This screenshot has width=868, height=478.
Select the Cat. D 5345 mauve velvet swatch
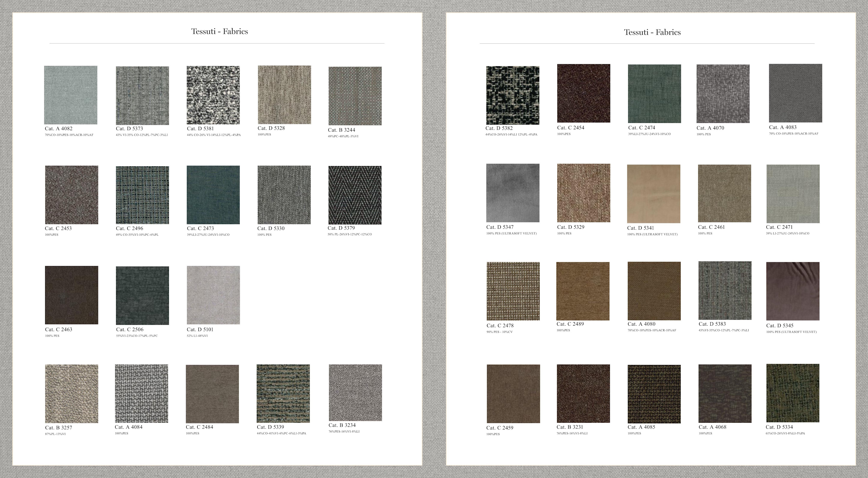792,291
